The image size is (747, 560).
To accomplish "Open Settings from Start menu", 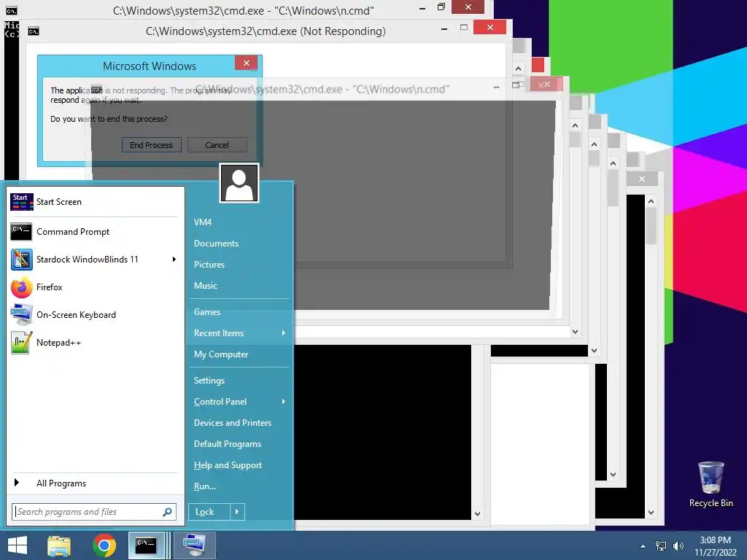I will (209, 381).
